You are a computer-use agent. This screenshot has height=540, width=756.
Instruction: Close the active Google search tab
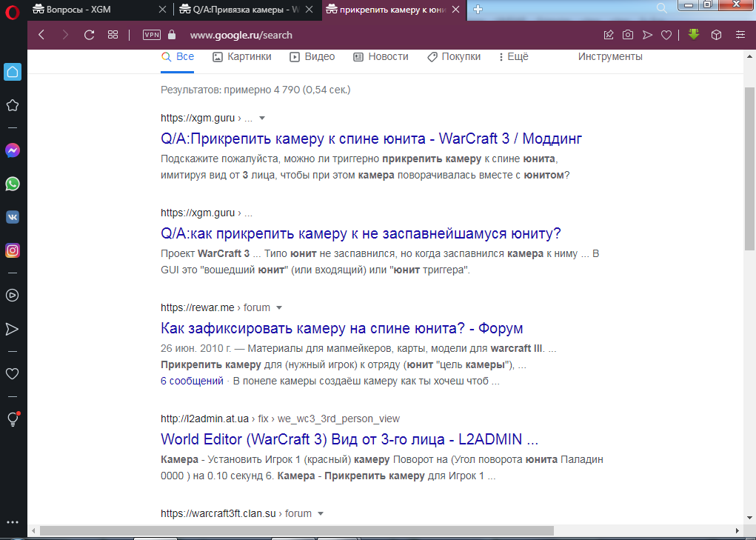coord(455,9)
